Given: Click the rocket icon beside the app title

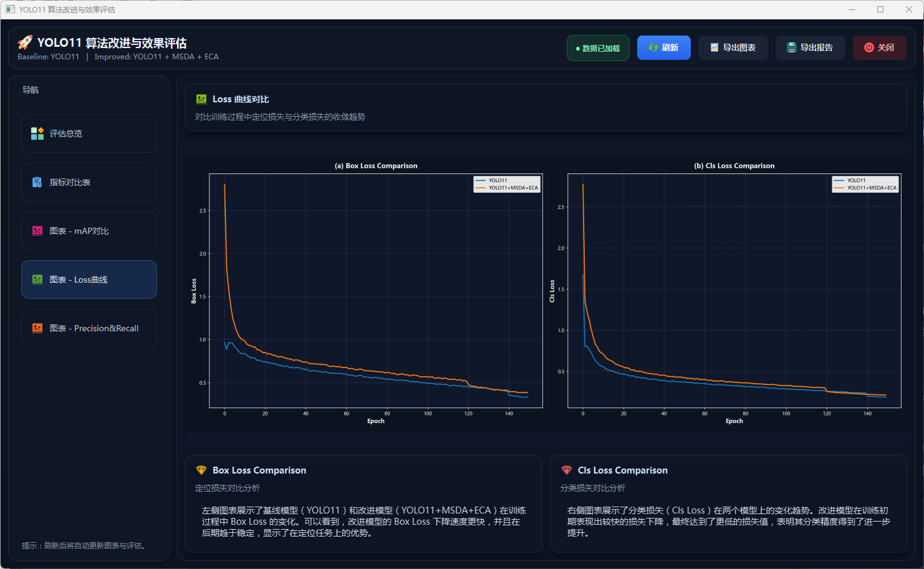Looking at the screenshot, I should click(25, 42).
